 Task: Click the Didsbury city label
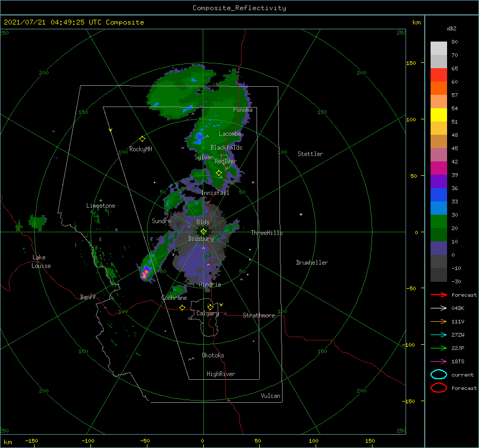click(201, 239)
